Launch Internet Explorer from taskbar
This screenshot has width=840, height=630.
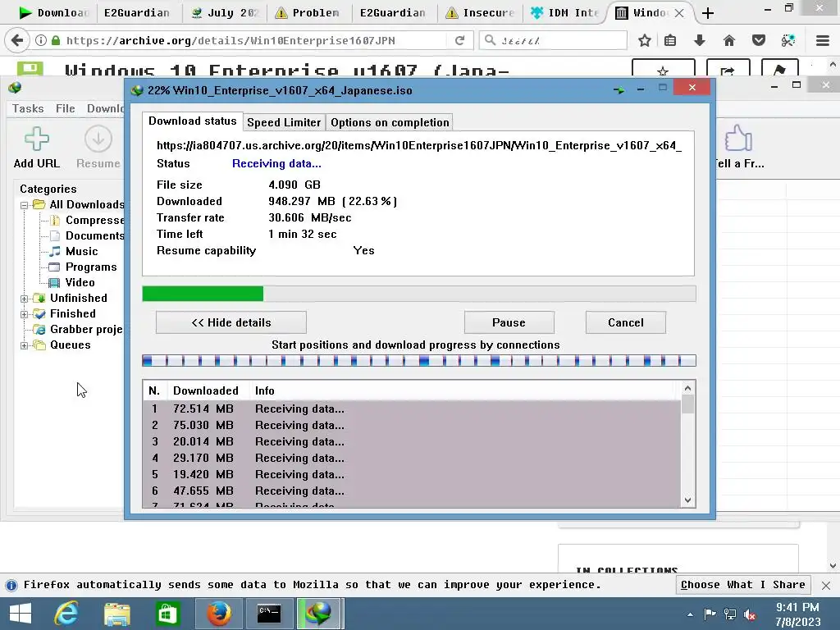click(66, 614)
